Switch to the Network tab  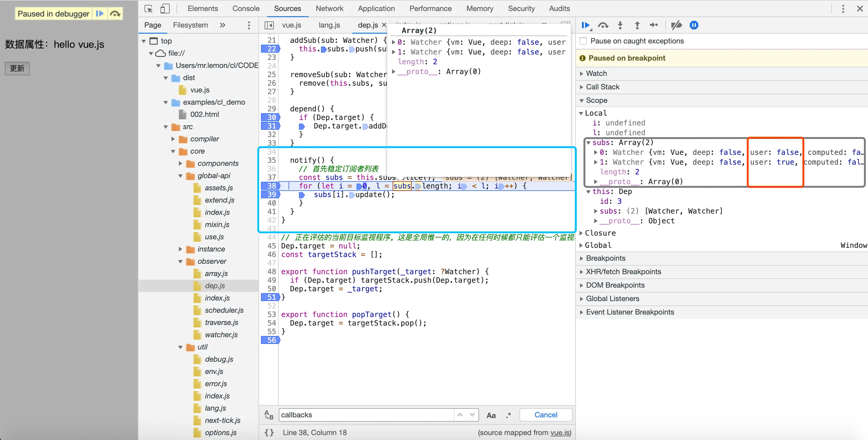[x=329, y=9]
